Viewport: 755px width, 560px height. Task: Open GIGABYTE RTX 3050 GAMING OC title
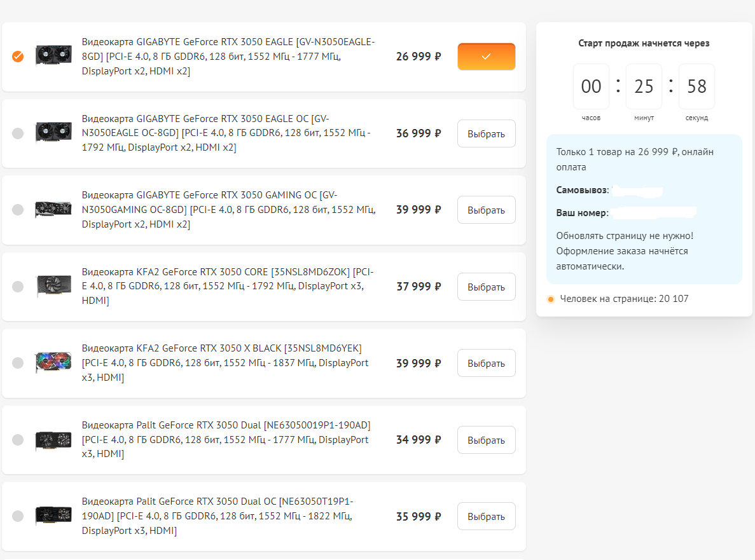[x=229, y=210]
